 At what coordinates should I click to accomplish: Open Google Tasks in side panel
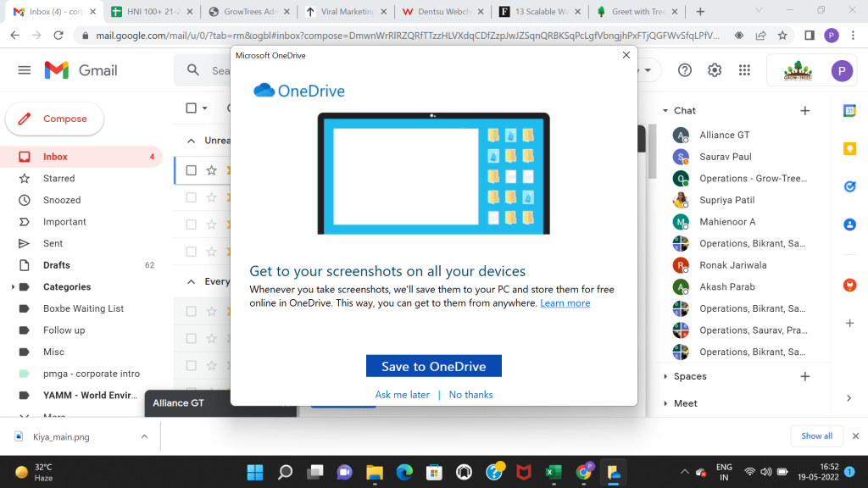pos(849,186)
